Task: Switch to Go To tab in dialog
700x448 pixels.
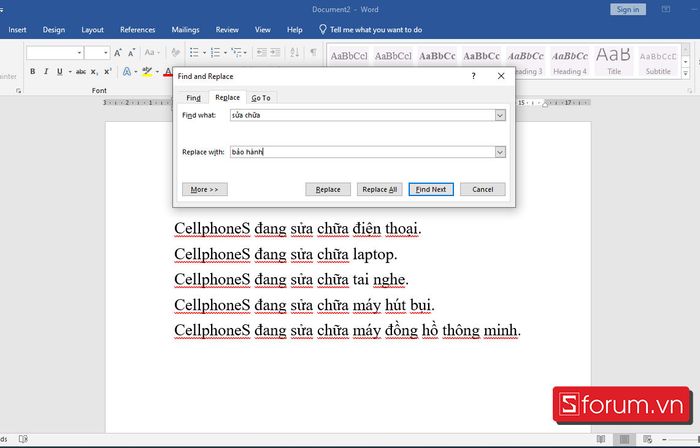Action: [x=261, y=98]
